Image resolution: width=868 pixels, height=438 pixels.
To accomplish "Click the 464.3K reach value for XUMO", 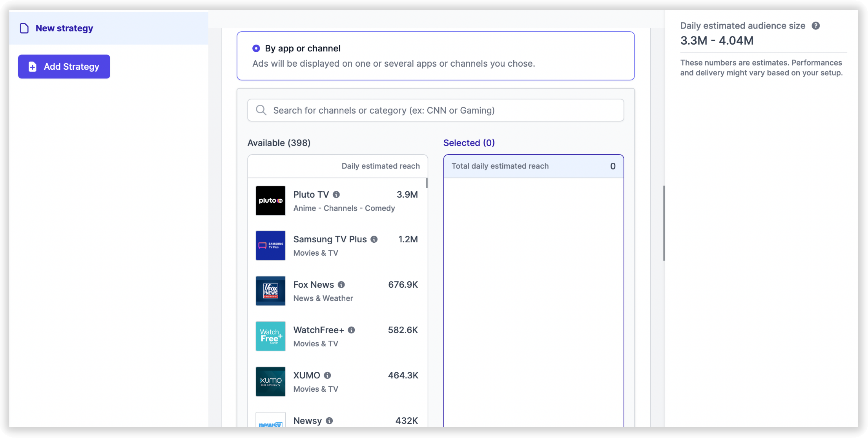I will [403, 375].
